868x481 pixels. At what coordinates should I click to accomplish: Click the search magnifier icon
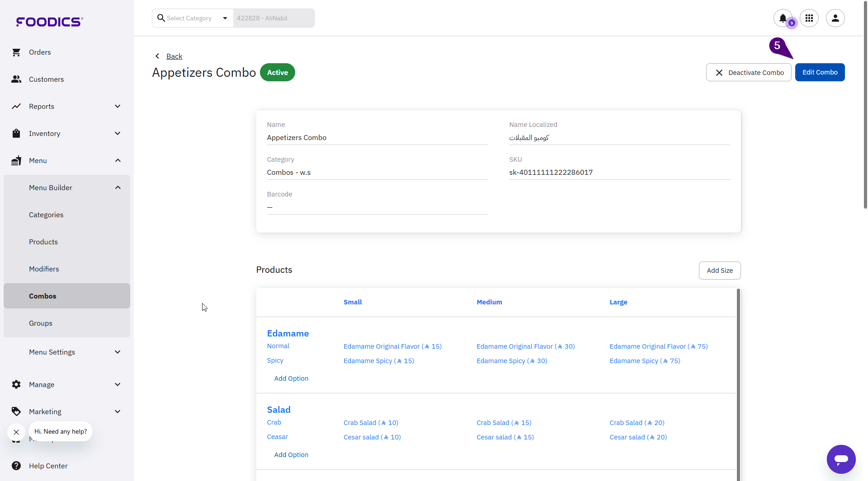tap(161, 18)
